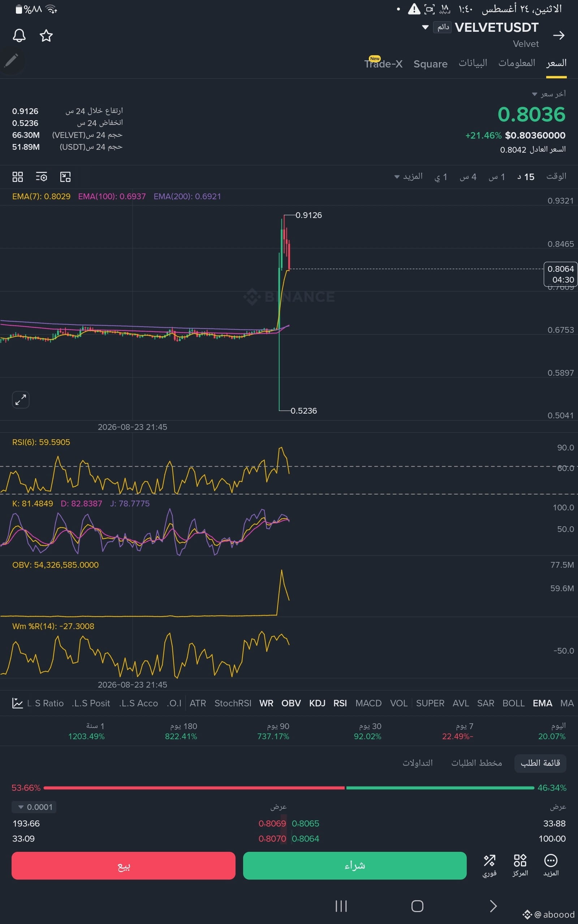578x924 pixels.
Task: Switch to the data (البيانات) tab
Action: pos(473,63)
